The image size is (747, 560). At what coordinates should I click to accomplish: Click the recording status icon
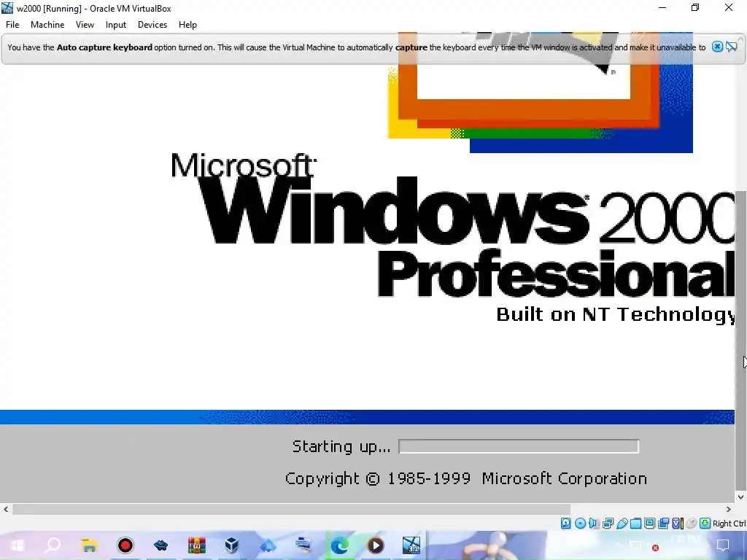pos(663,524)
